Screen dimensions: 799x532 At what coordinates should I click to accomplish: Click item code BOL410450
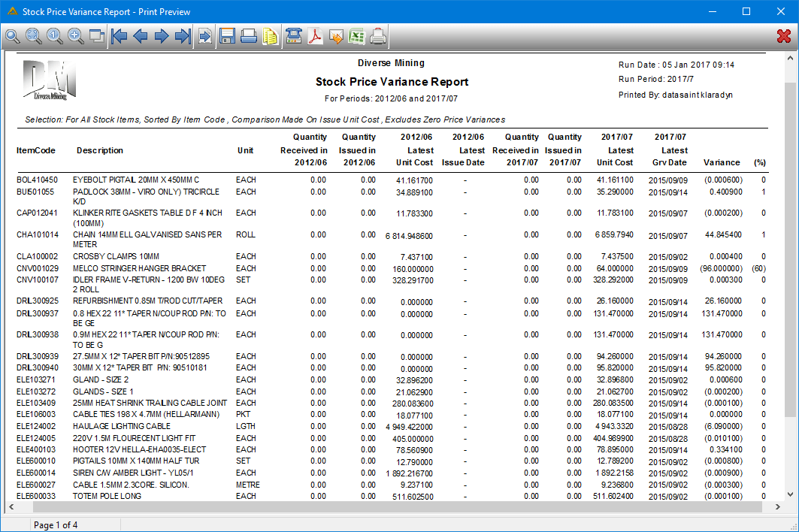(37, 180)
